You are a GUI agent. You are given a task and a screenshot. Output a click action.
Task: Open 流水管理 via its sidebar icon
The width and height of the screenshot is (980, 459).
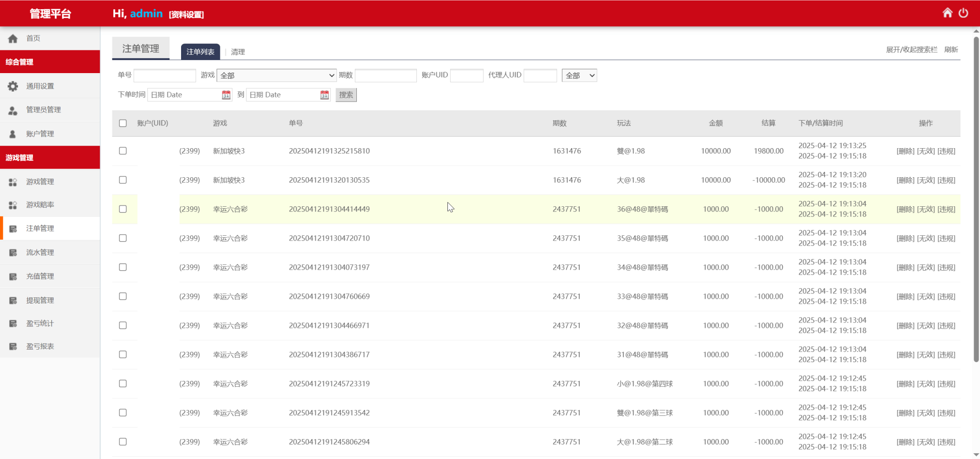tap(13, 252)
